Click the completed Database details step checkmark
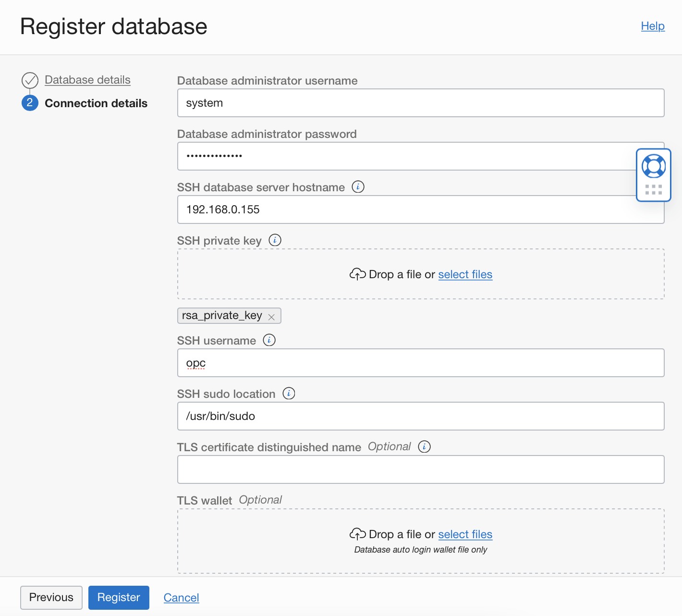 (x=30, y=80)
